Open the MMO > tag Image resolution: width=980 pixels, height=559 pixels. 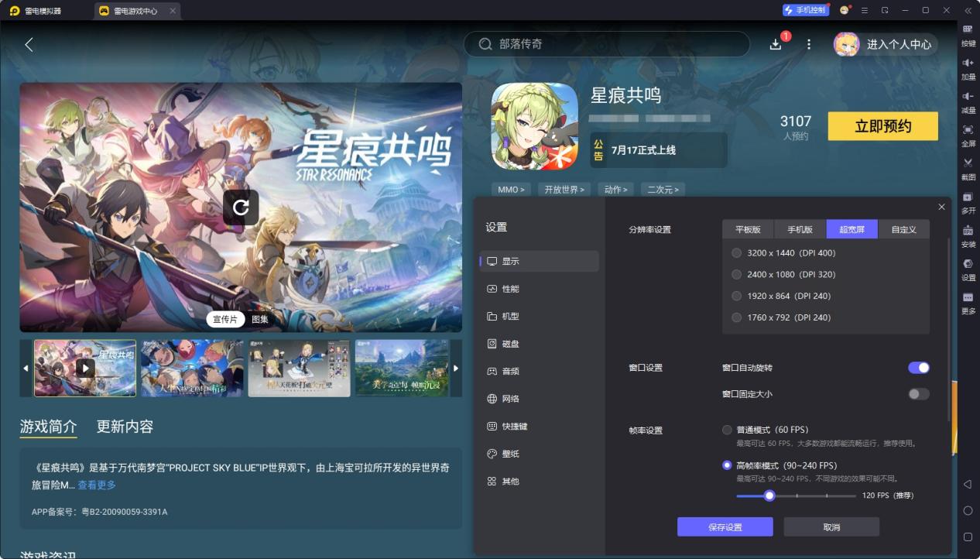tap(511, 190)
